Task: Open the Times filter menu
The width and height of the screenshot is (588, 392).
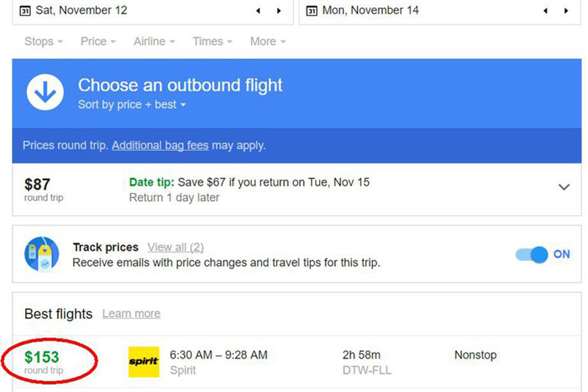Action: [212, 42]
